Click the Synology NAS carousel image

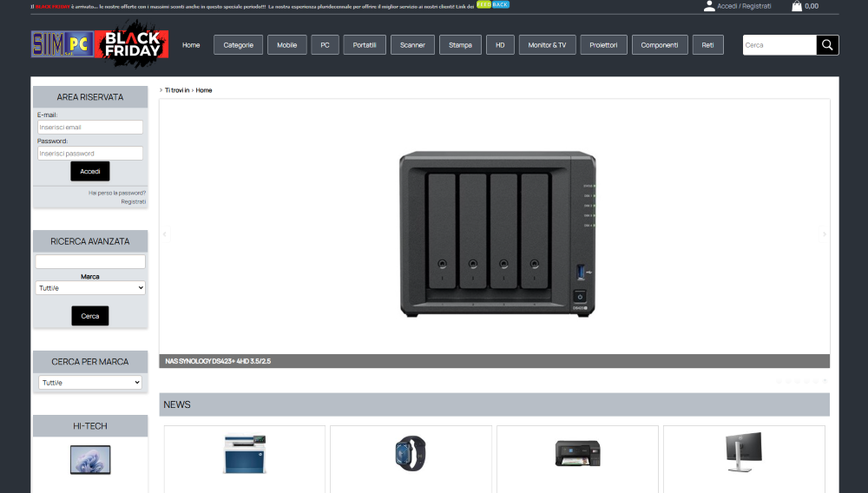(497, 233)
